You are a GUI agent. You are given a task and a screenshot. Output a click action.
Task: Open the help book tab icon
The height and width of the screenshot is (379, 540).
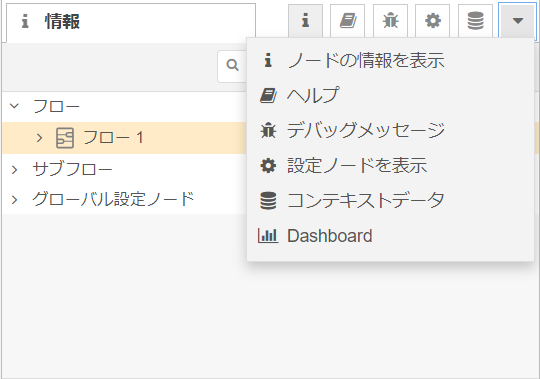click(x=347, y=21)
